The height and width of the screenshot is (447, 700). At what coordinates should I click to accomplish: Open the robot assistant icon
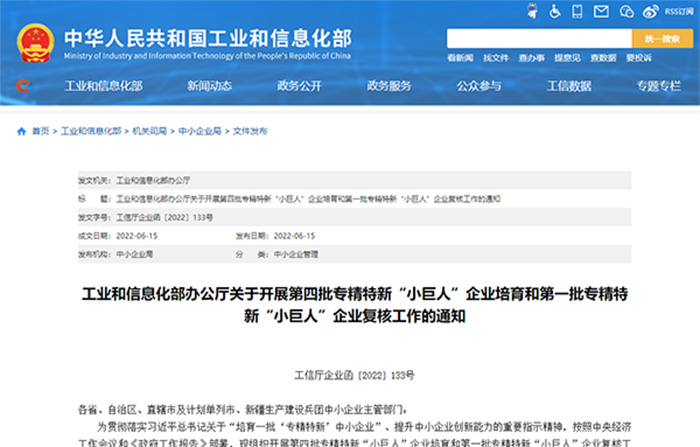532,11
